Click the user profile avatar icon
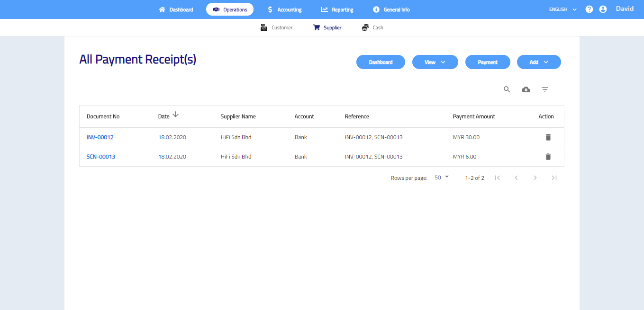Viewport: 644px width, 310px height. pyautogui.click(x=603, y=9)
